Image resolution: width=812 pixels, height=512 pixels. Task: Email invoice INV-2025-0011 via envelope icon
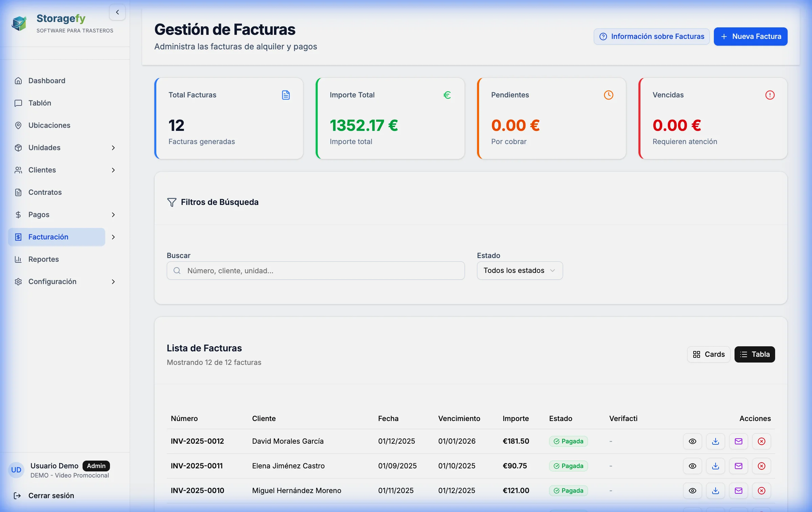coord(738,466)
